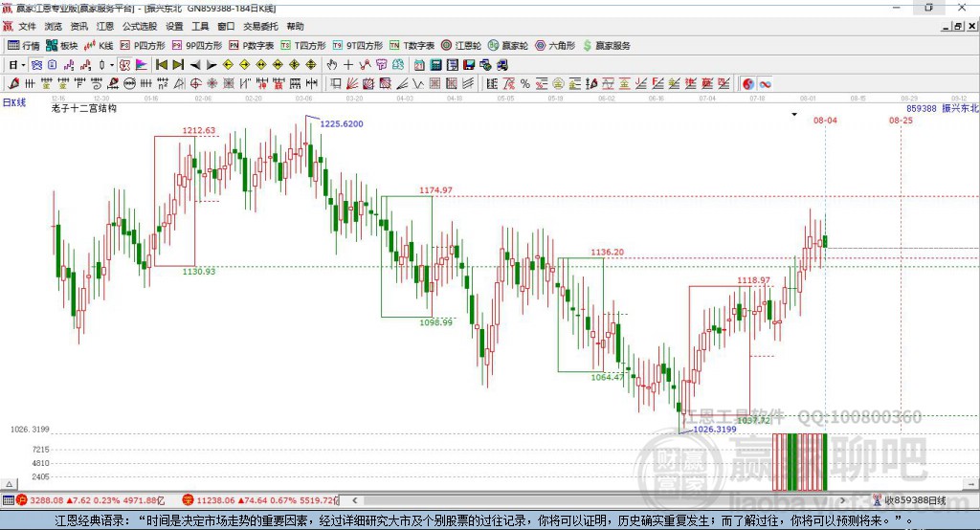980x530 pixels.
Task: Click the jump-to-first-bar icon
Action: click(161, 64)
